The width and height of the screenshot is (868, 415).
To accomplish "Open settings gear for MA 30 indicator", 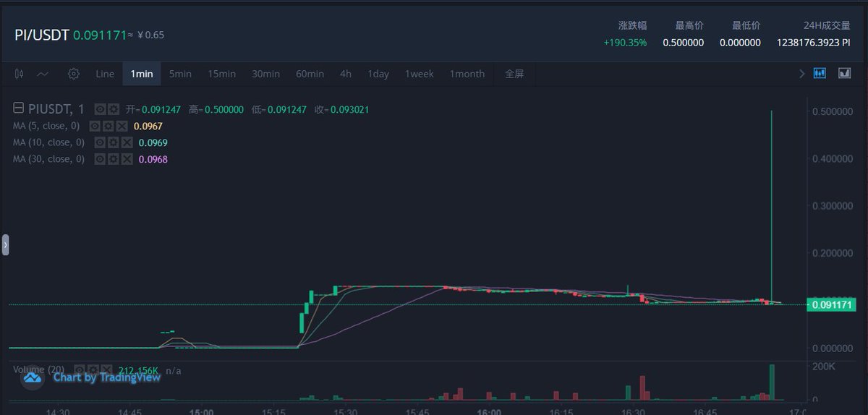I will (114, 159).
